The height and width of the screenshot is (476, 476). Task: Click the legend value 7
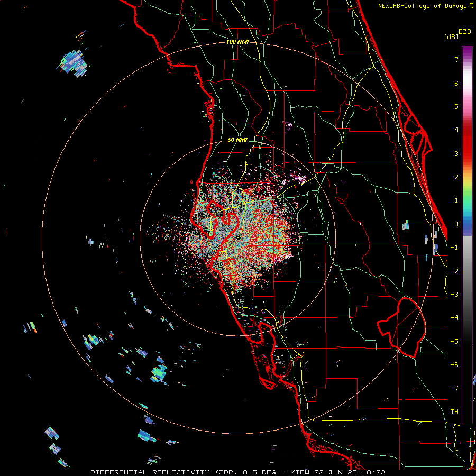pyautogui.click(x=456, y=59)
